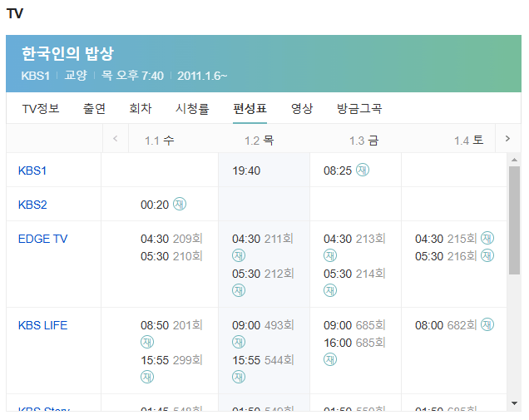Open the TV정보 tab
The height and width of the screenshot is (420, 529).
(x=41, y=109)
